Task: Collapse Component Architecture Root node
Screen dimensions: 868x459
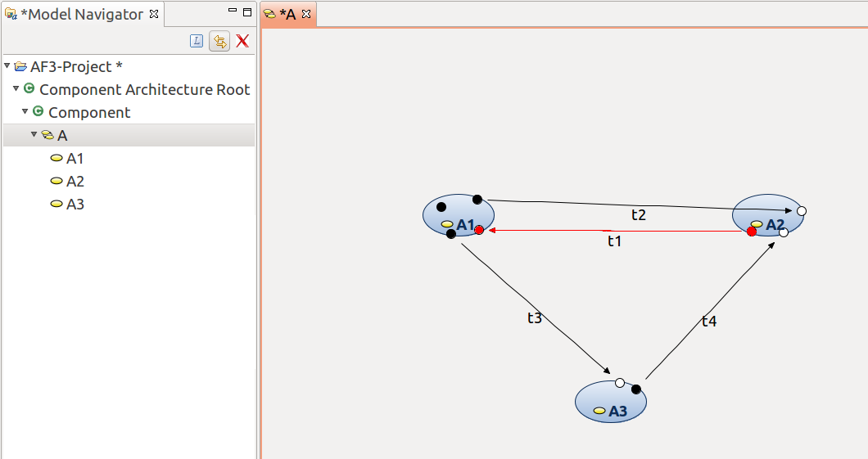Action: point(16,88)
